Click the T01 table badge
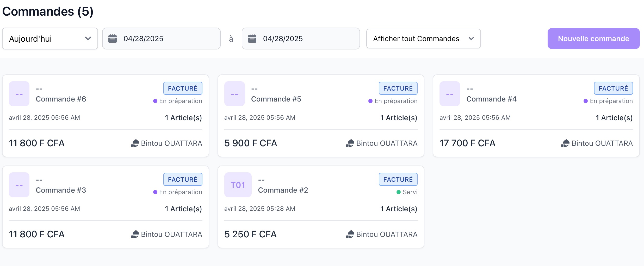Screen dimensions: 644x266 238,185
